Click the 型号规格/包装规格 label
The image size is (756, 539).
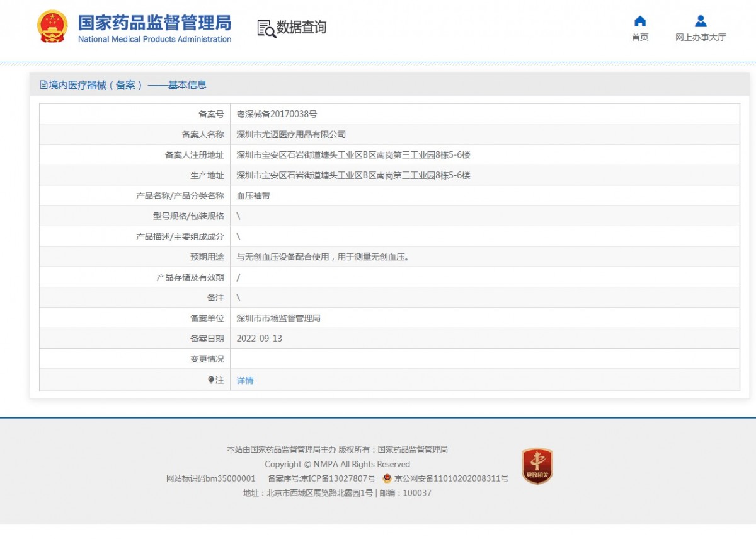click(188, 216)
